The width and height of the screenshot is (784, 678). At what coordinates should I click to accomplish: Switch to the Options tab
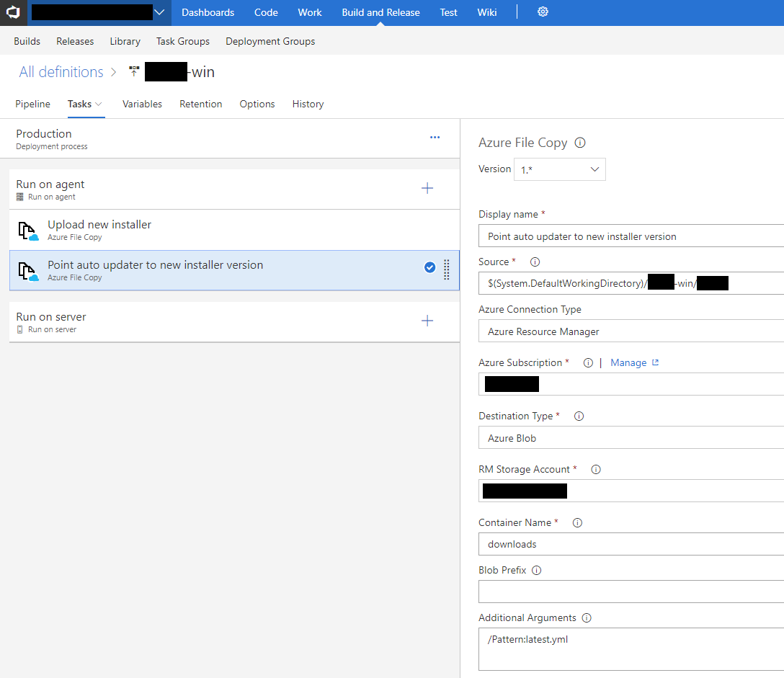[x=257, y=104]
